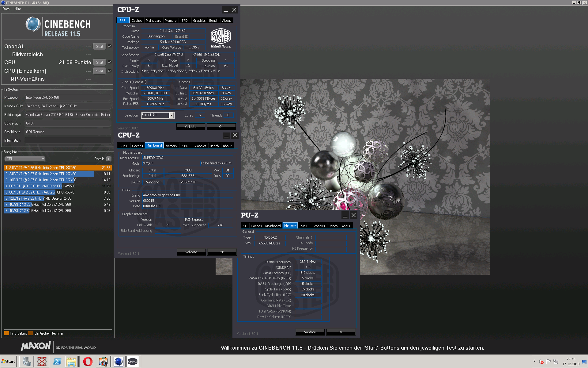Open the Action Center flag icon
The height and width of the screenshot is (368, 588).
pyautogui.click(x=548, y=362)
